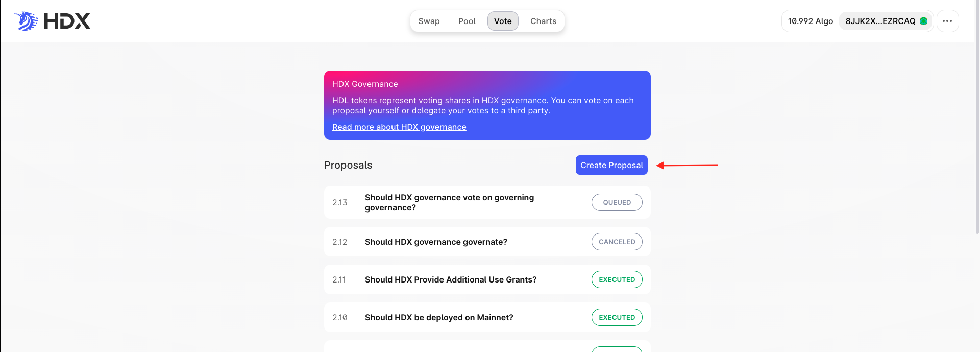The image size is (980, 352).
Task: Open the three-dot more options menu
Action: point(947,21)
